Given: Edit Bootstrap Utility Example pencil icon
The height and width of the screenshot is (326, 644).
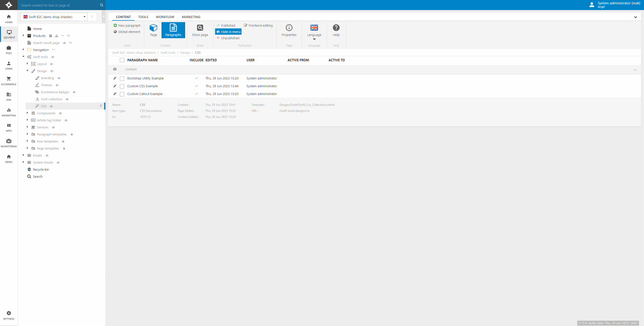Looking at the screenshot, I should tap(115, 78).
